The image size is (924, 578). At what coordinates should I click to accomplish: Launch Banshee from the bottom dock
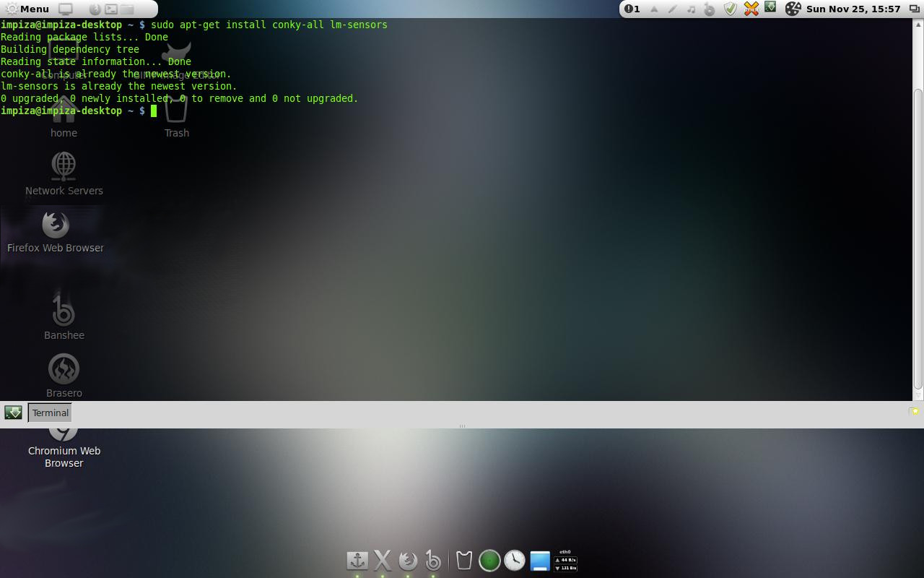433,560
